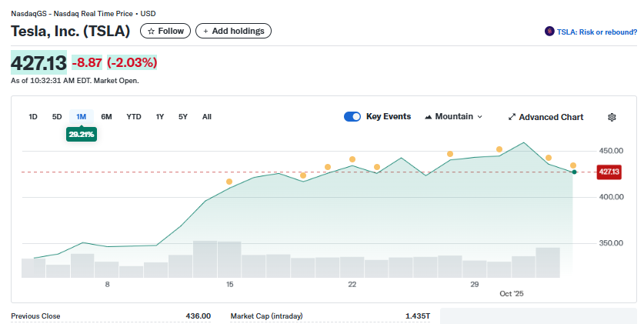
Task: Show the YTD chart range
Action: tap(134, 117)
